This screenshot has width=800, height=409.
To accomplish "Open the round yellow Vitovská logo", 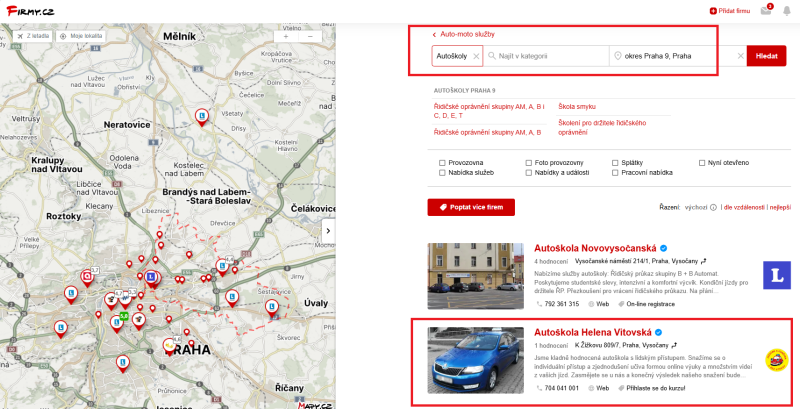I will point(777,360).
